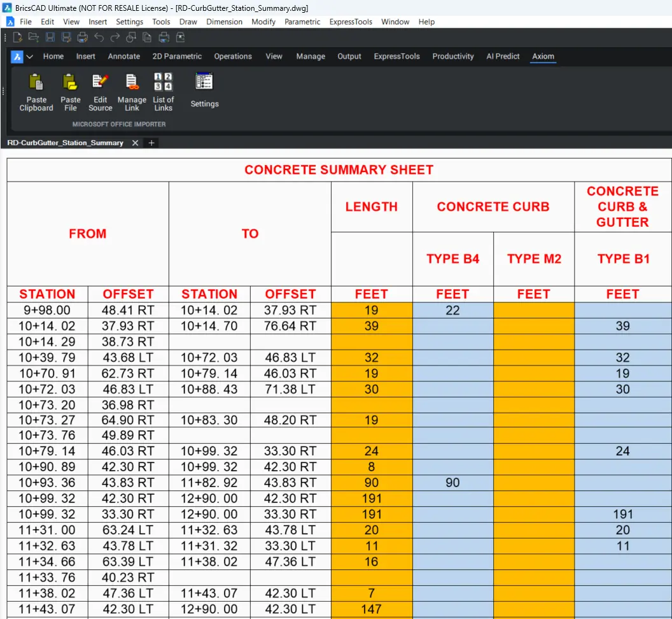The height and width of the screenshot is (619, 672).
Task: Open the ExpressTools menu in the menu bar
Action: click(351, 22)
